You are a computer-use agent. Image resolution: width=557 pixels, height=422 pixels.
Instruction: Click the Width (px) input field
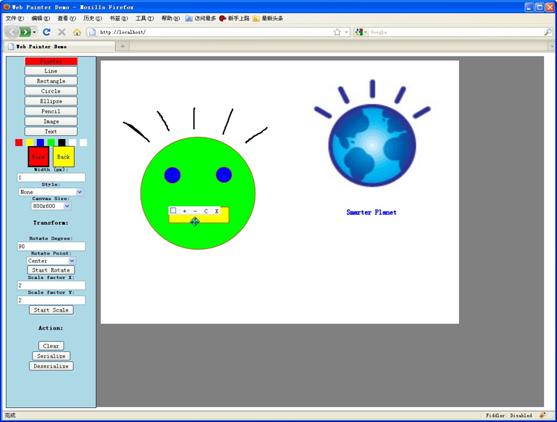point(51,177)
